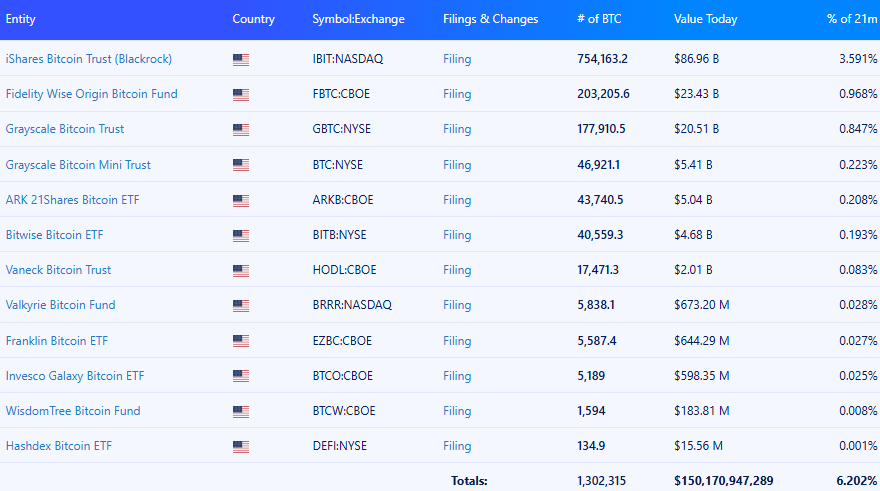Click the country flag in the Grayscale Bitcoin Mini Trust row
880x491 pixels.
click(x=240, y=165)
